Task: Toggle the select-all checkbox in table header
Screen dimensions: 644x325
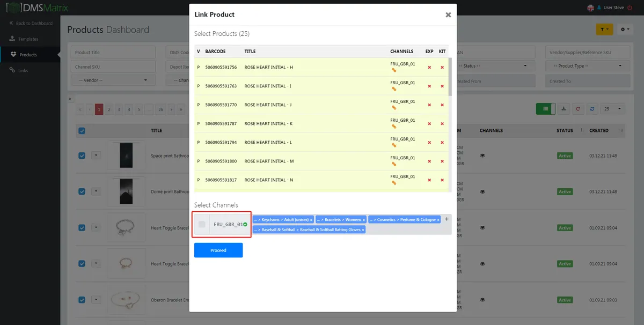Action: [x=82, y=130]
